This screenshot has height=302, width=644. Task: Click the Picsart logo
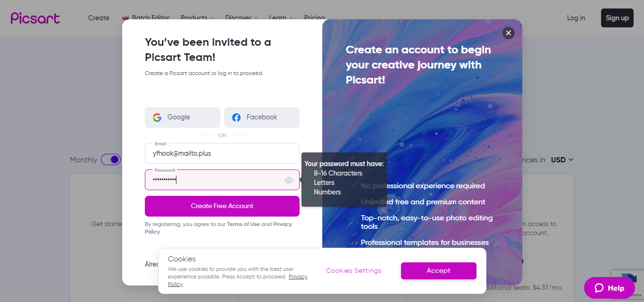35,18
